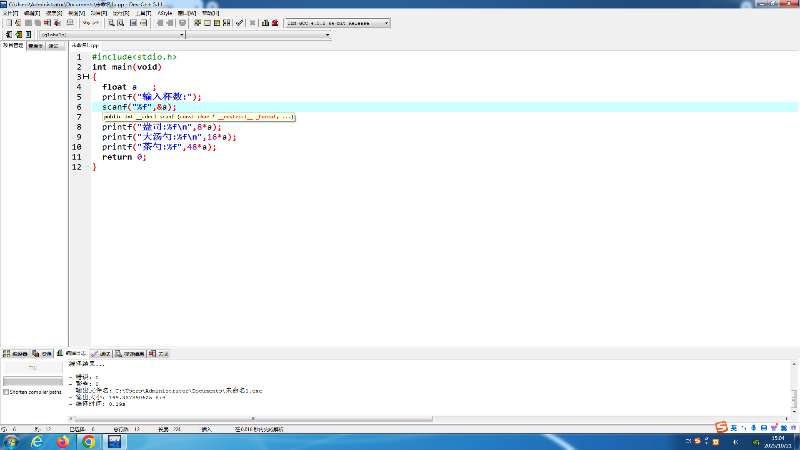Open the 工具[T] menu

click(143, 13)
